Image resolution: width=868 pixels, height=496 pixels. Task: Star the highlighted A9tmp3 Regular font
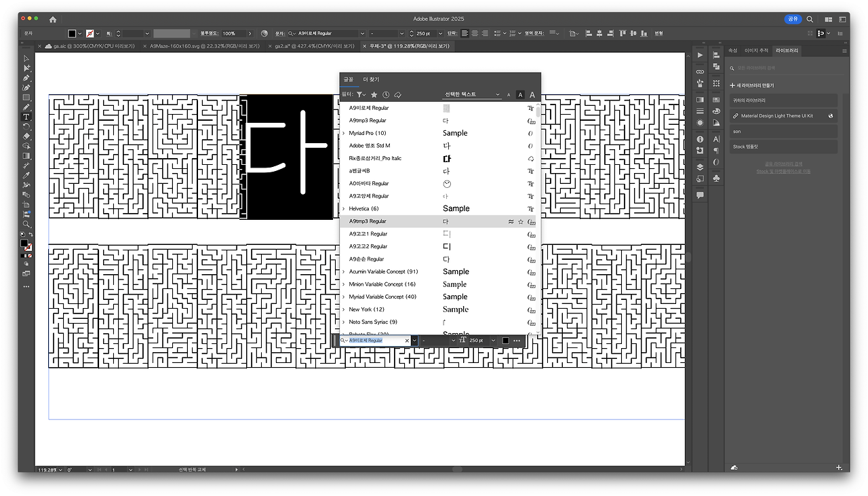521,221
